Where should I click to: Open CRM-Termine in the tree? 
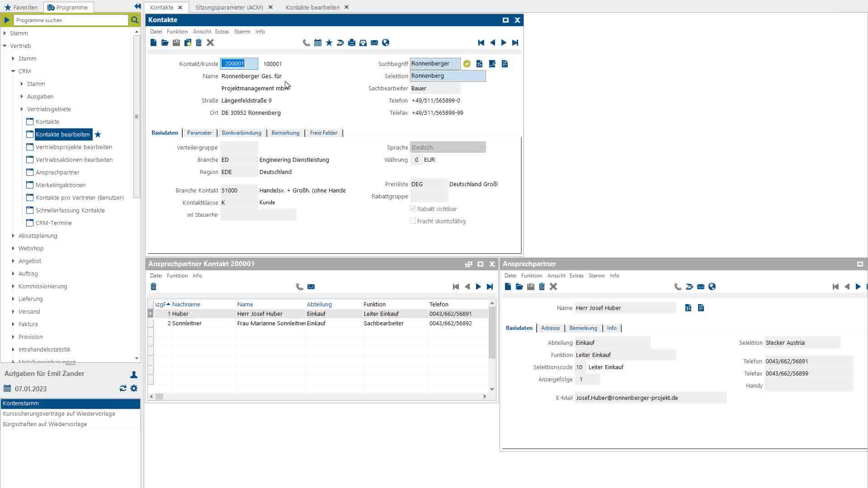[x=54, y=223]
